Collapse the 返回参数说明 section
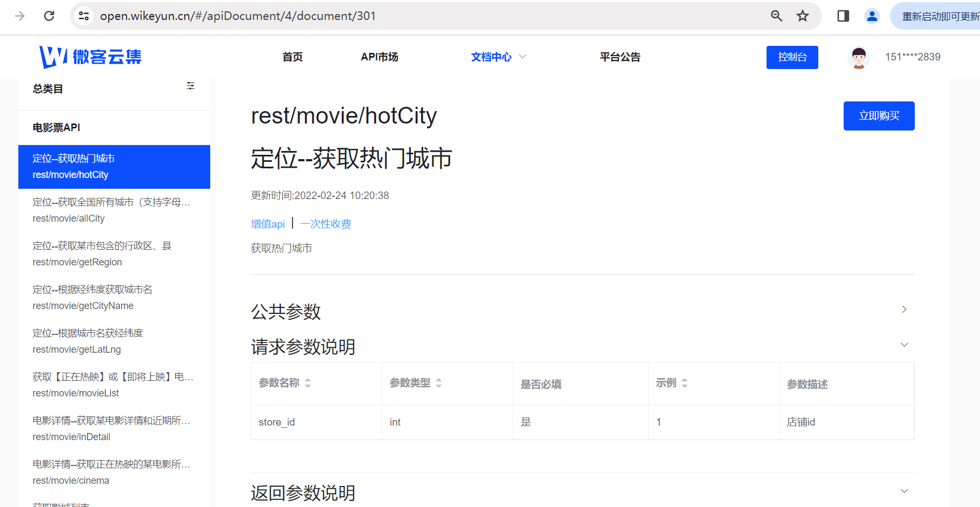The height and width of the screenshot is (507, 980). pos(904,491)
